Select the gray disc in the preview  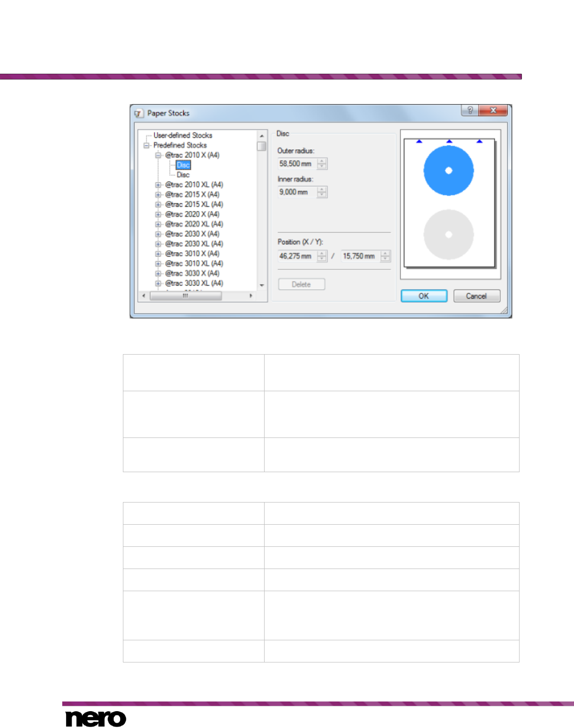tap(449, 235)
